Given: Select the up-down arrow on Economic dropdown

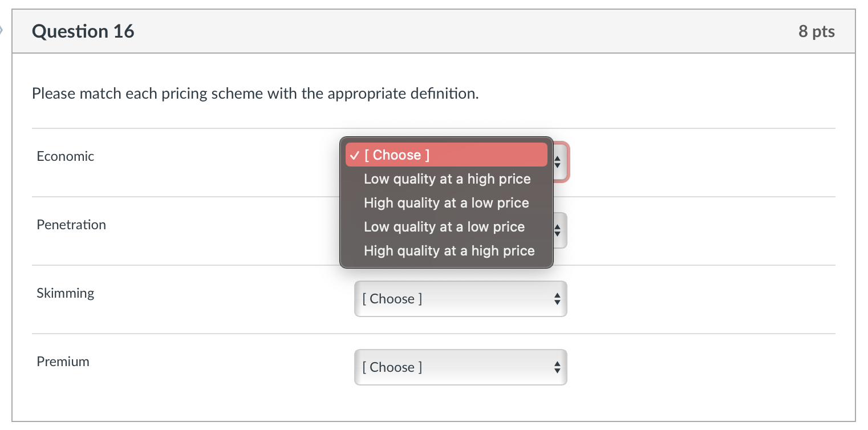Looking at the screenshot, I should pos(557,163).
